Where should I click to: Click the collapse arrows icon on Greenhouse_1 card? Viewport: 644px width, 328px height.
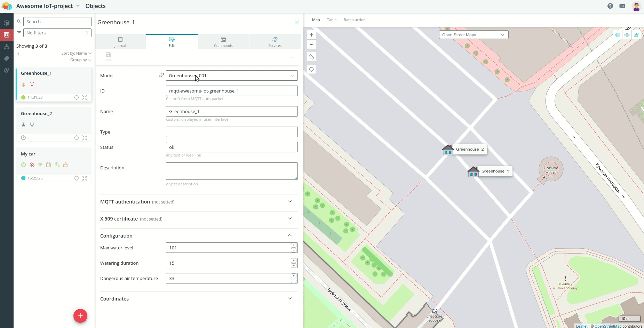85,97
